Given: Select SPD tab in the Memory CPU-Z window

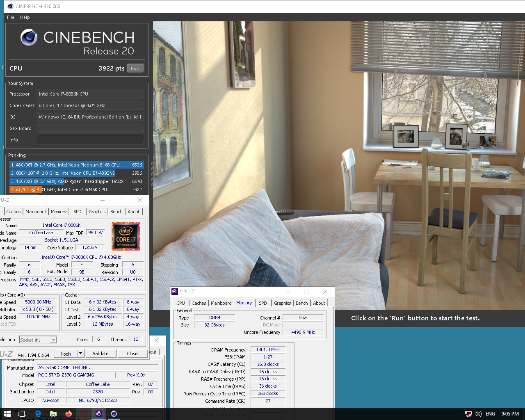Looking at the screenshot, I should point(263,303).
